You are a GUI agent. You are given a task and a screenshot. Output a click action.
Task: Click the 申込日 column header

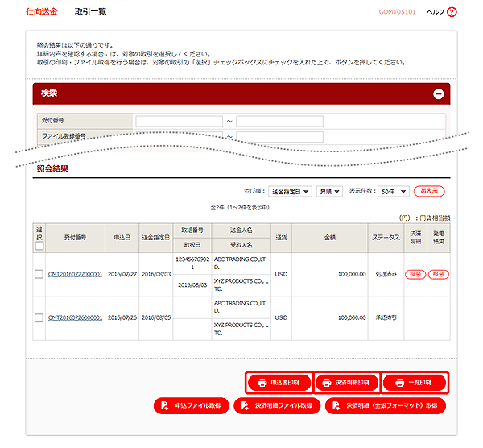[122, 238]
